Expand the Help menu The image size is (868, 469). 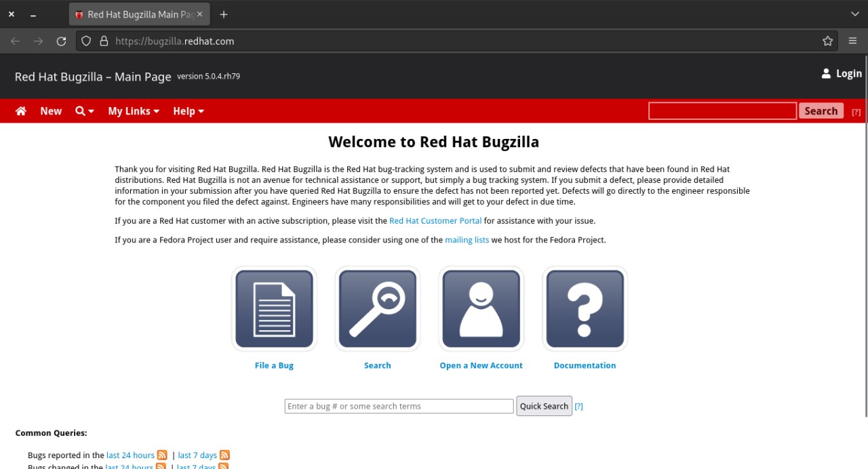tap(189, 111)
